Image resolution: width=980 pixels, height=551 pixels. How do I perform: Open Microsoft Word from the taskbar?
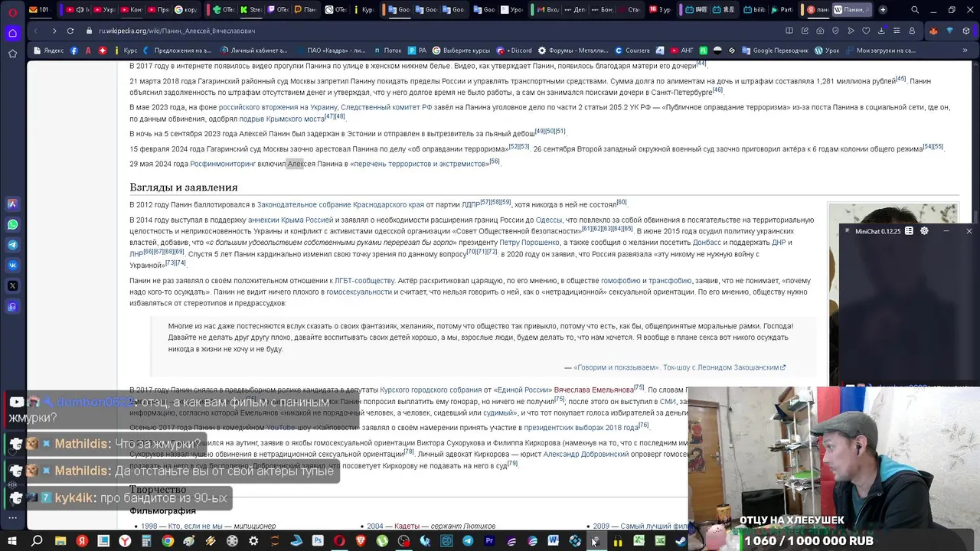(x=554, y=541)
